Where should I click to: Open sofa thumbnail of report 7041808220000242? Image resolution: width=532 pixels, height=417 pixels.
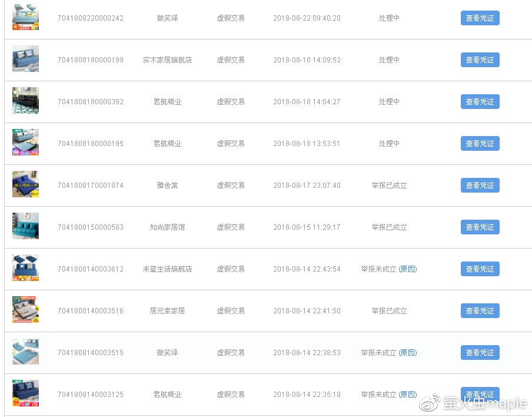[x=25, y=17]
